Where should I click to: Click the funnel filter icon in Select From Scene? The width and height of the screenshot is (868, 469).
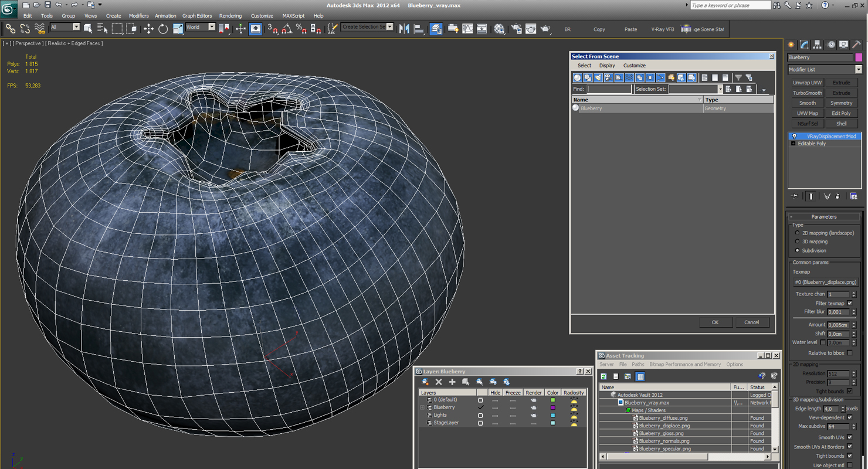pyautogui.click(x=738, y=77)
